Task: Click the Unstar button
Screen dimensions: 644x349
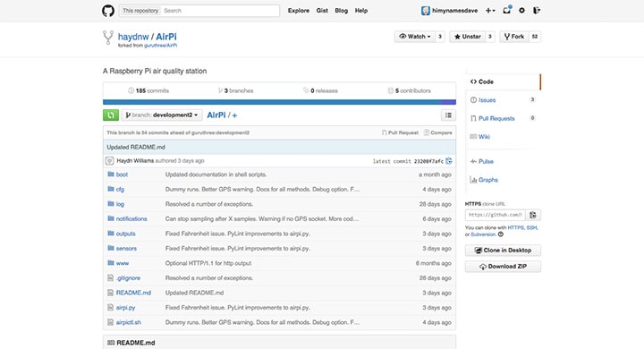Action: [x=467, y=37]
